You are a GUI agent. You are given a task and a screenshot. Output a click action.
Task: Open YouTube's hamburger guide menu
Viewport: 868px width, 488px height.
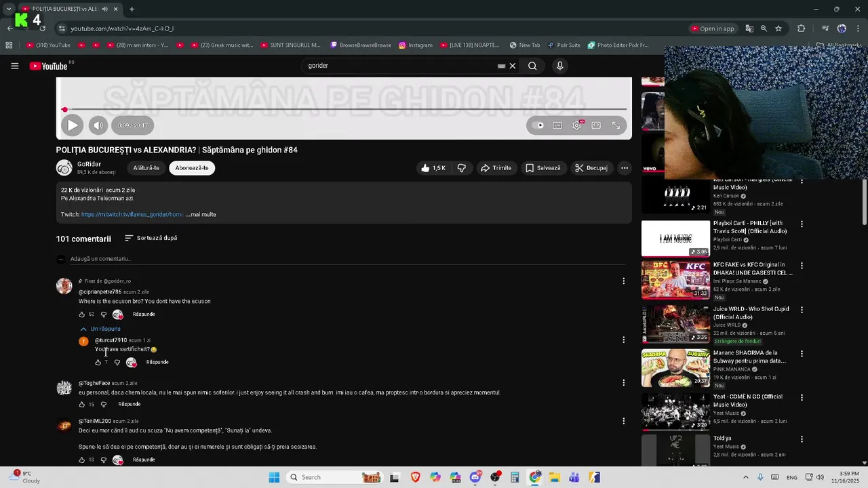[x=14, y=66]
